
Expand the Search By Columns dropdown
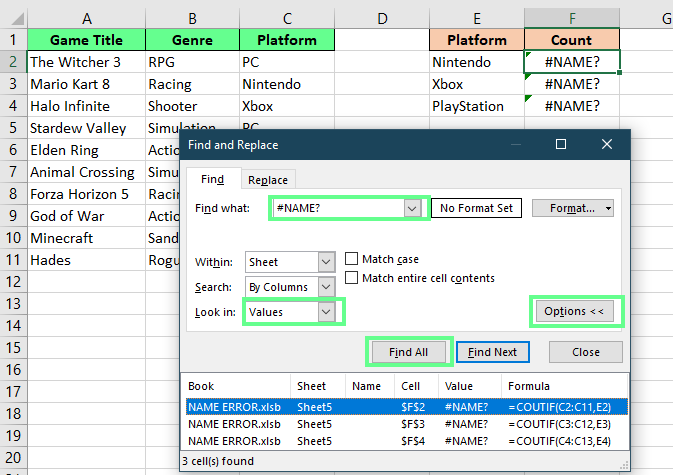coord(326,287)
